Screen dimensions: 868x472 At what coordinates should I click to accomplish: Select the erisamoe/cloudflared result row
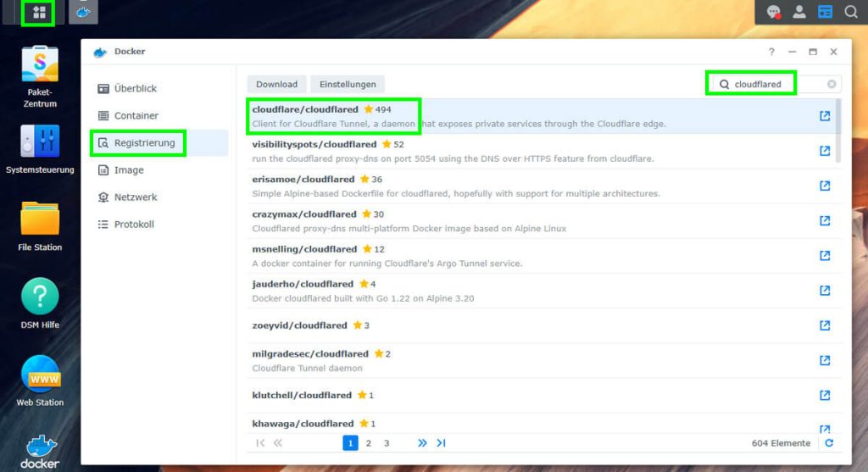542,186
